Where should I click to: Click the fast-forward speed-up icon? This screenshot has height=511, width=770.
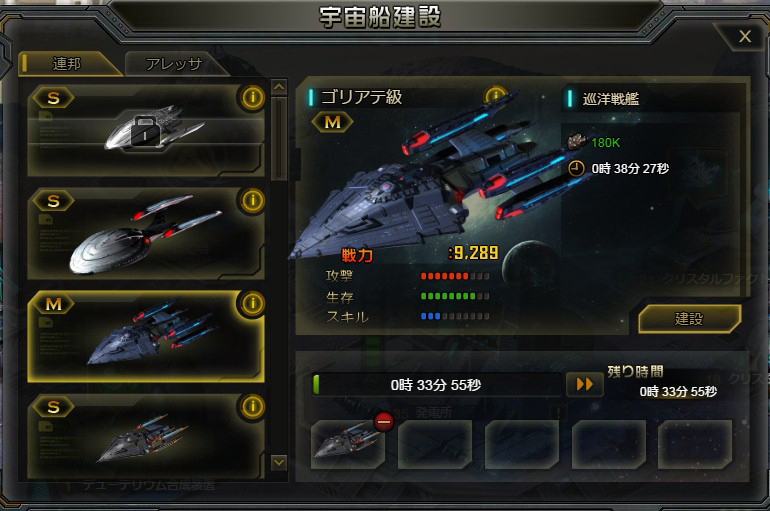tap(584, 384)
